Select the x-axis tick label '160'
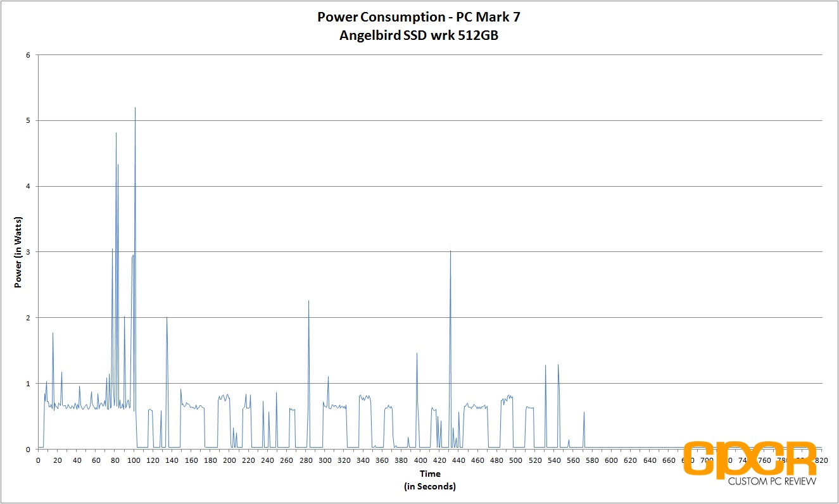The width and height of the screenshot is (839, 504). tap(191, 460)
